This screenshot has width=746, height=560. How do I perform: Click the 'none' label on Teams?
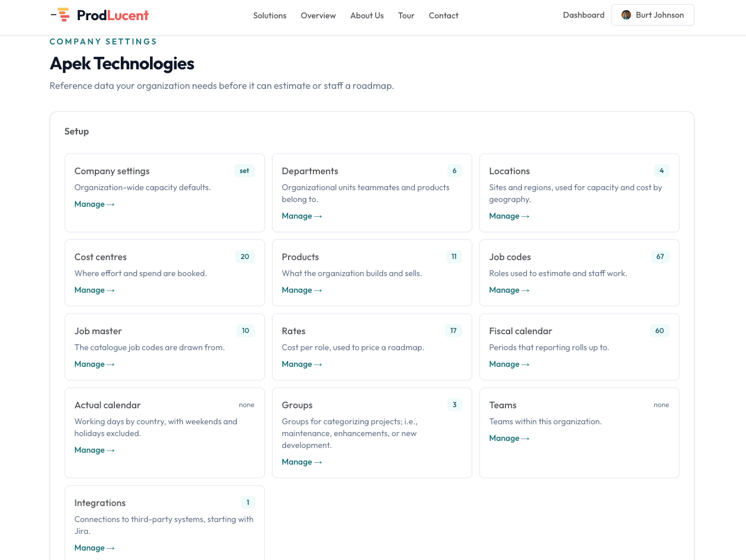pos(661,405)
